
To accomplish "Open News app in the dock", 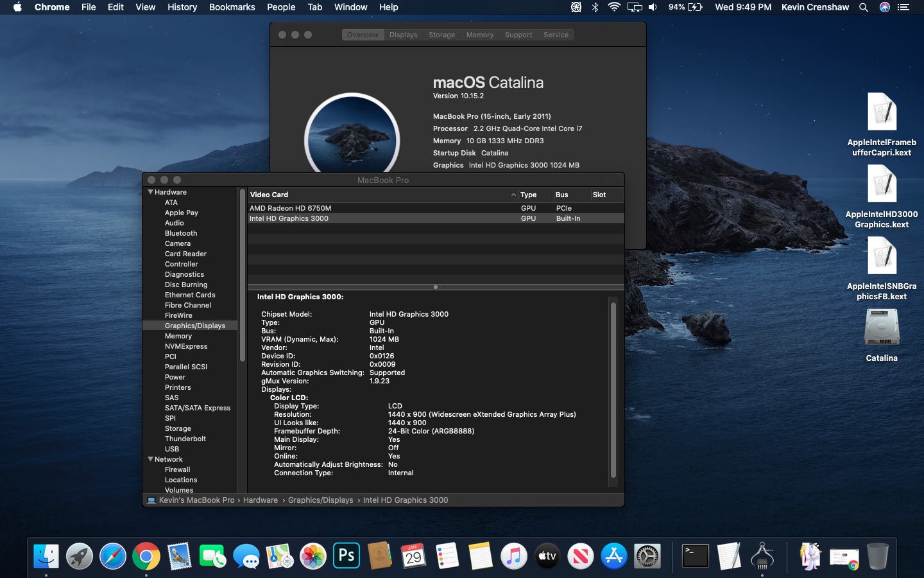I will pos(580,556).
